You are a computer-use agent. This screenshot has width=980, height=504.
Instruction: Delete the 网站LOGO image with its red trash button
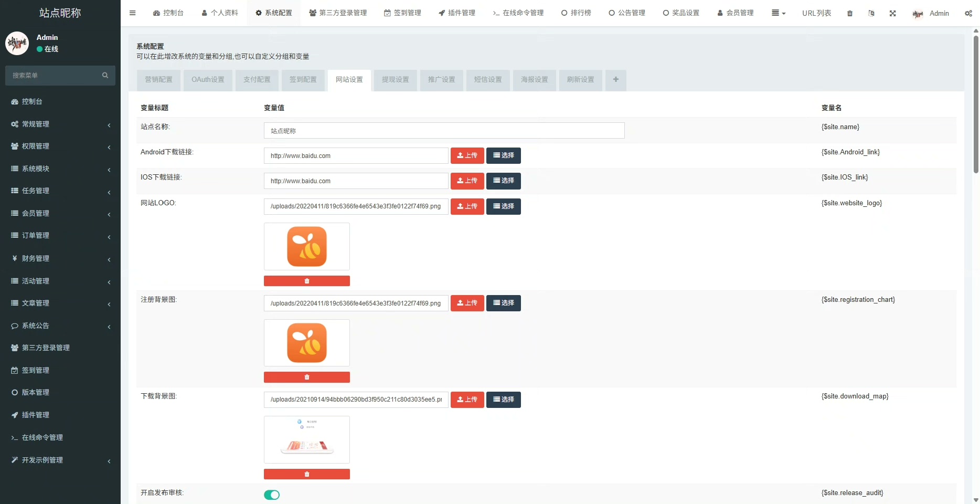(307, 281)
